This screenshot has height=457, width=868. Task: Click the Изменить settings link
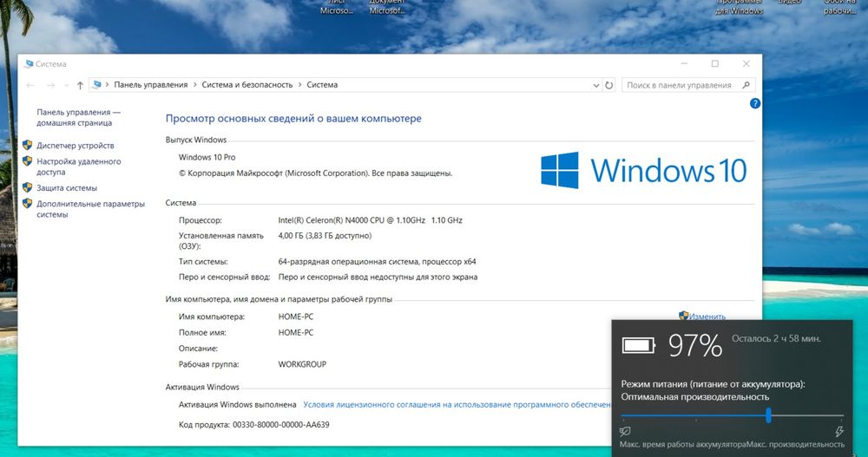[x=707, y=316]
